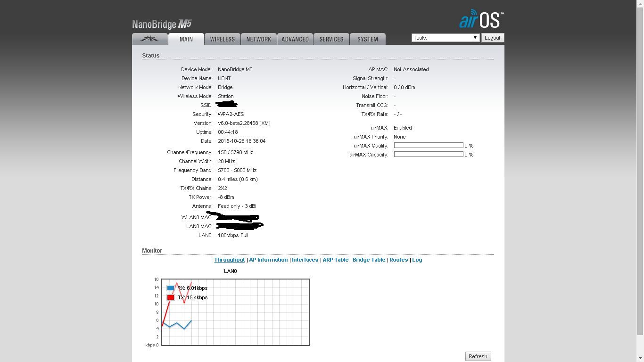Click the distance value 0.4 miles (0.6 km)
644x362 pixels.
[238, 179]
